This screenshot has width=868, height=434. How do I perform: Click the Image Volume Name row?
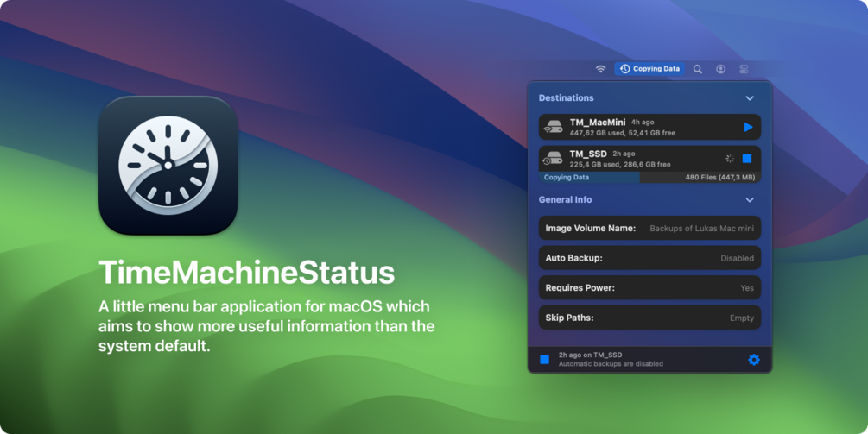(649, 228)
